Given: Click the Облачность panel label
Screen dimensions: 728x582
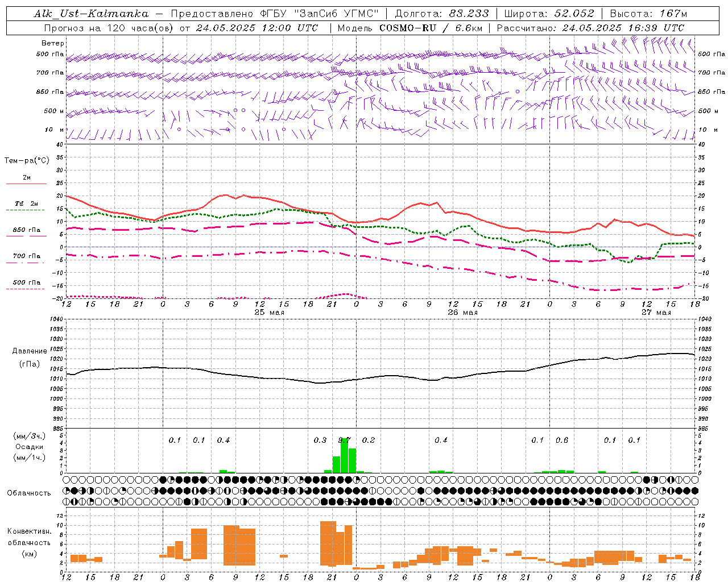Looking at the screenshot, I should coord(29,493).
